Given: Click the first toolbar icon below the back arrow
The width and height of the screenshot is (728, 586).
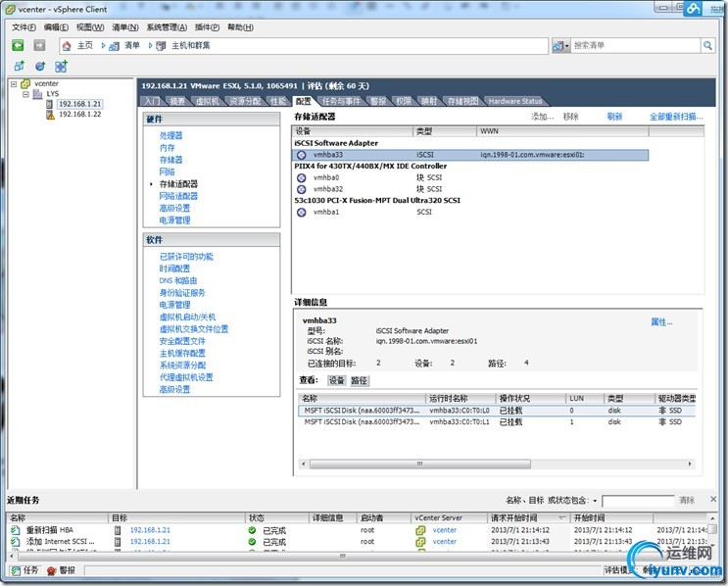Looking at the screenshot, I should click(19, 66).
